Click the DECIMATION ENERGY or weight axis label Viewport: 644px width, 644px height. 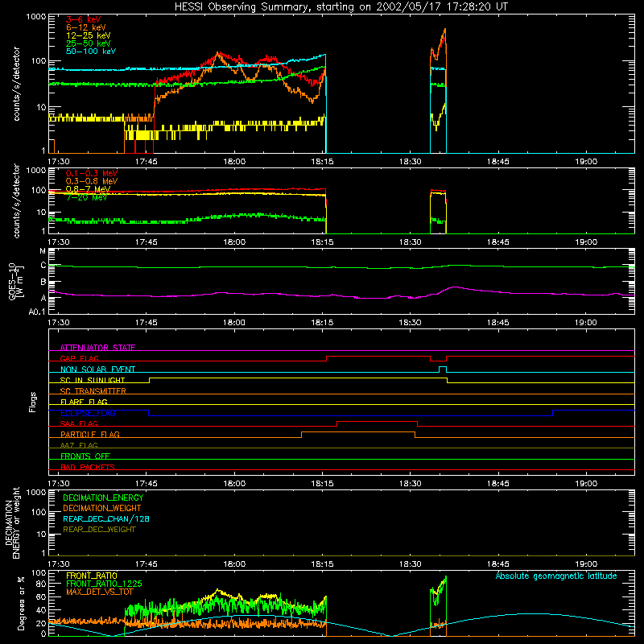coord(12,522)
